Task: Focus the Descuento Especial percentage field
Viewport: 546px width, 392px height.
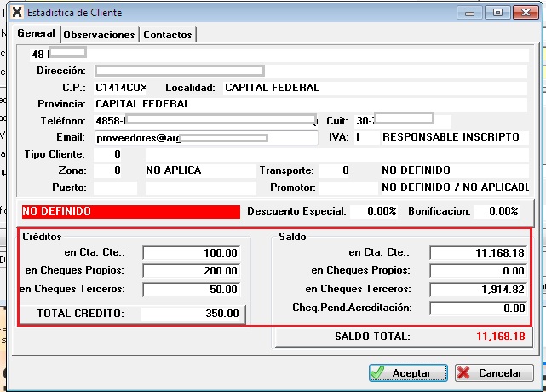Action: (373, 211)
